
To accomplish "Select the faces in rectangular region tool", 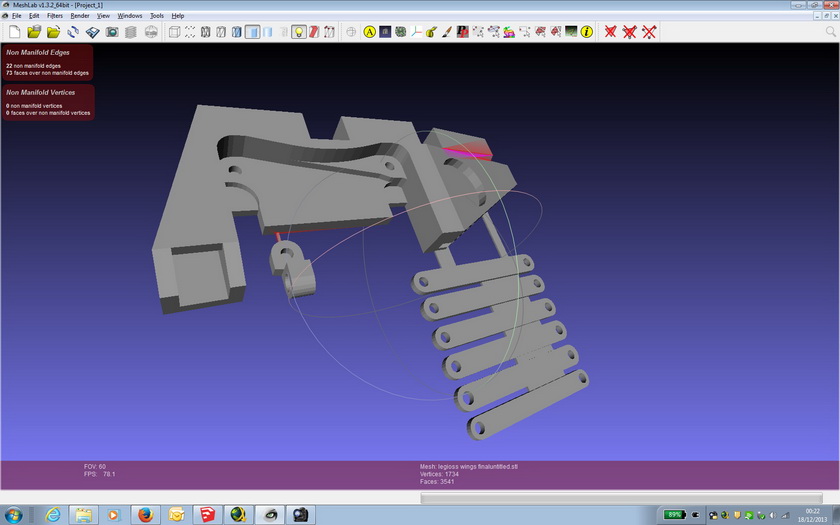I will 524,32.
